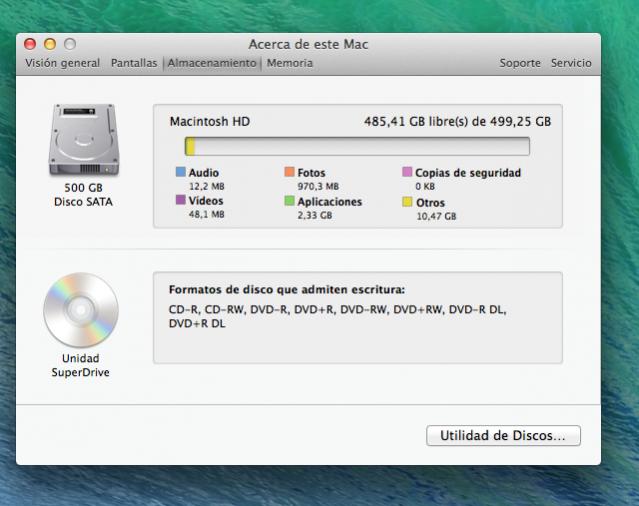
Task: Switch to the Pantallas tab
Action: coord(134,63)
